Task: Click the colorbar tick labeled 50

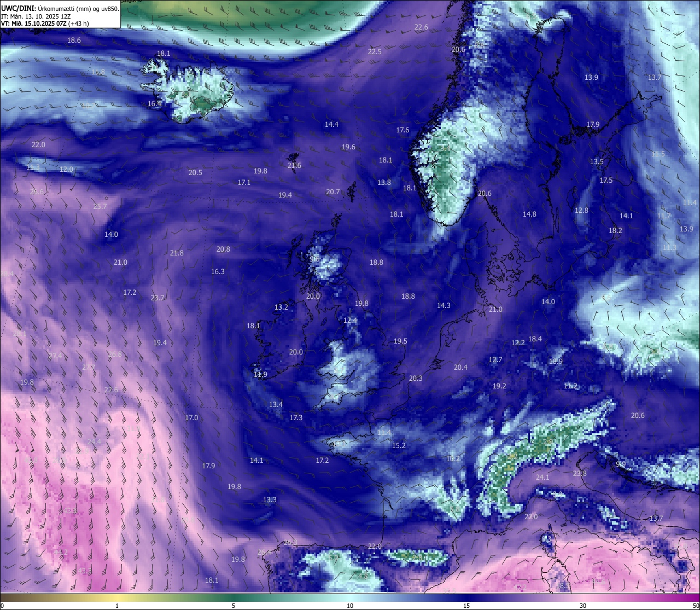Action: coord(695,606)
